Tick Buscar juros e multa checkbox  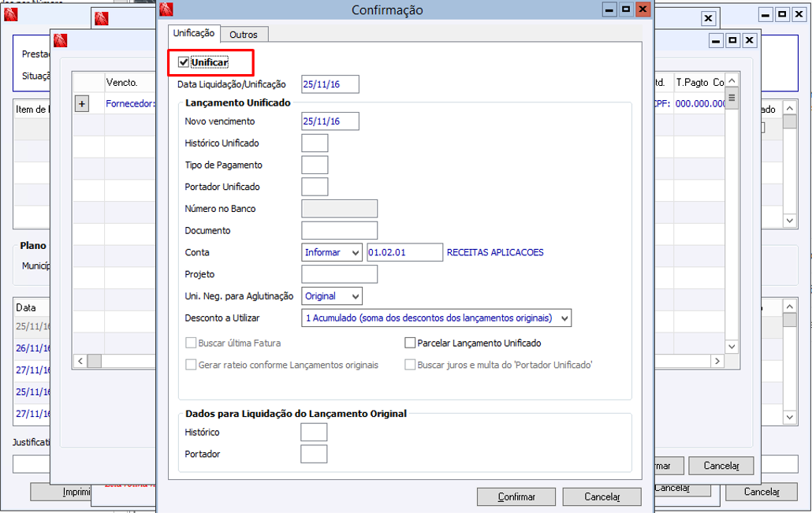(x=410, y=364)
